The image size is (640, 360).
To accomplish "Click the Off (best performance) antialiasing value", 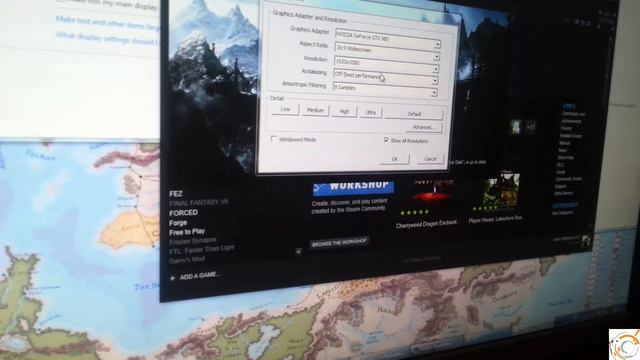I will click(357, 75).
